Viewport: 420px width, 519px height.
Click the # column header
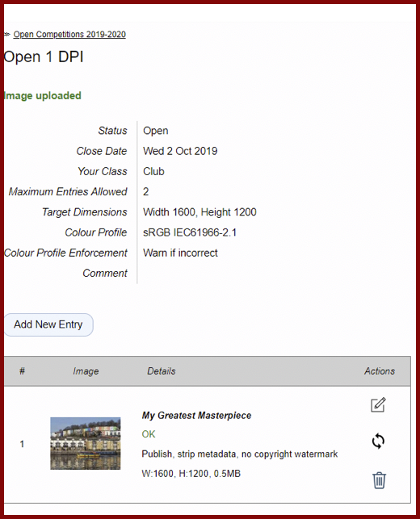tap(22, 371)
